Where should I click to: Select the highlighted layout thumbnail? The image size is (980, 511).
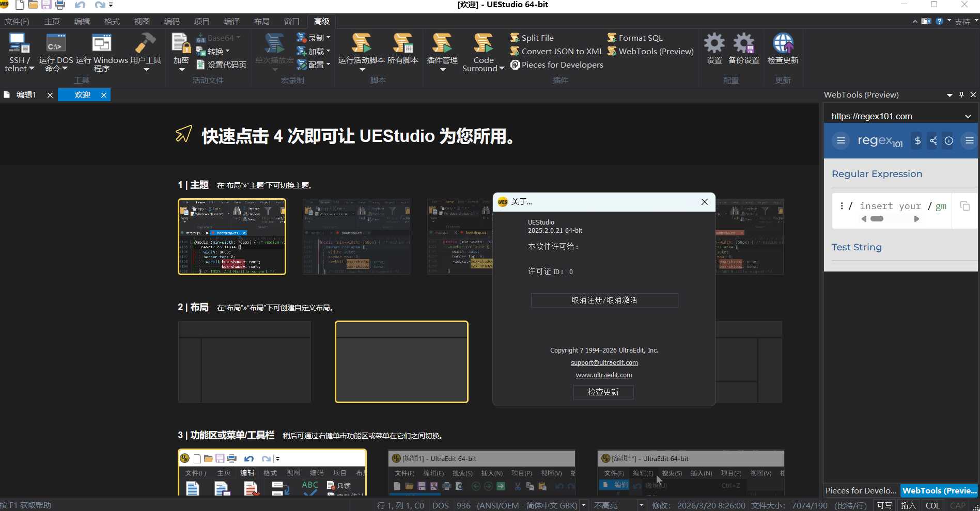coord(401,361)
